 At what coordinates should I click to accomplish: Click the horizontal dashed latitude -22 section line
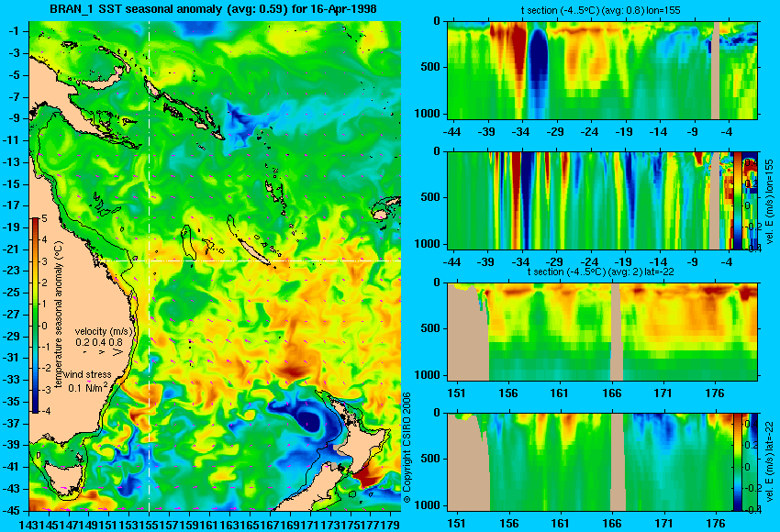[251, 260]
